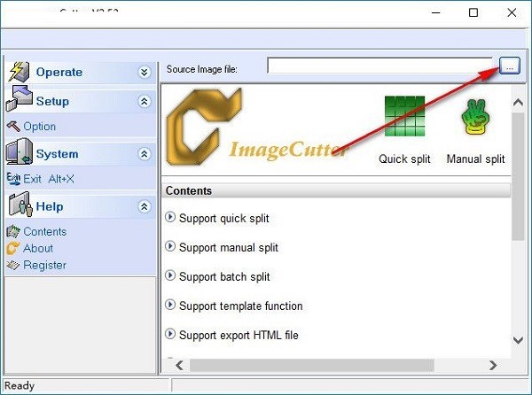Screen dimensions: 532x395
Task: Click horizontal scrollbar left arrow
Action: pyautogui.click(x=179, y=365)
